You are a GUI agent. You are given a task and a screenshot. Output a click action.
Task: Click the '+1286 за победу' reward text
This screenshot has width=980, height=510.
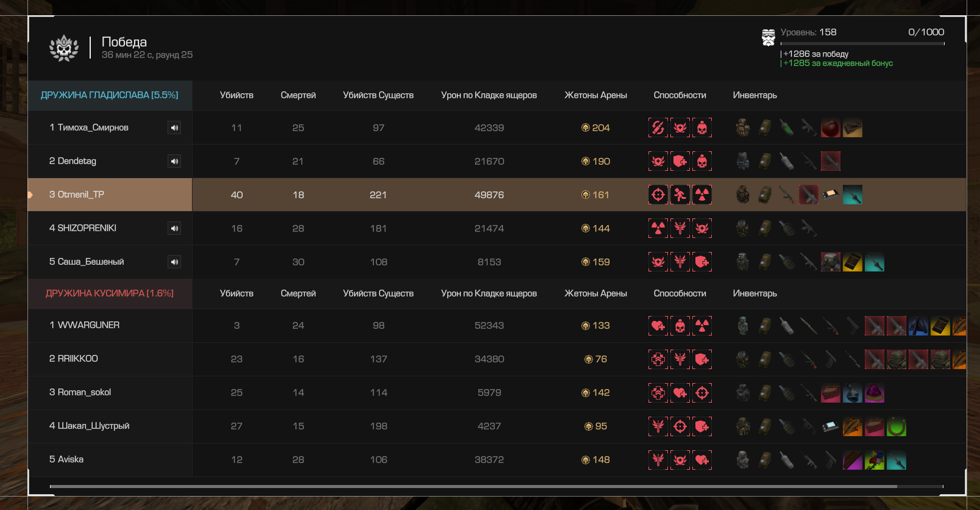816,54
